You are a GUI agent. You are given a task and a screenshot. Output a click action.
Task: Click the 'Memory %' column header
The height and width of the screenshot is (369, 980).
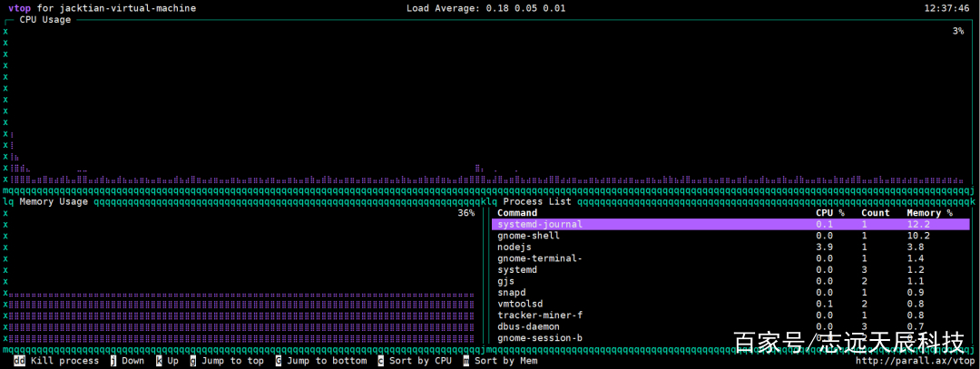[929, 213]
